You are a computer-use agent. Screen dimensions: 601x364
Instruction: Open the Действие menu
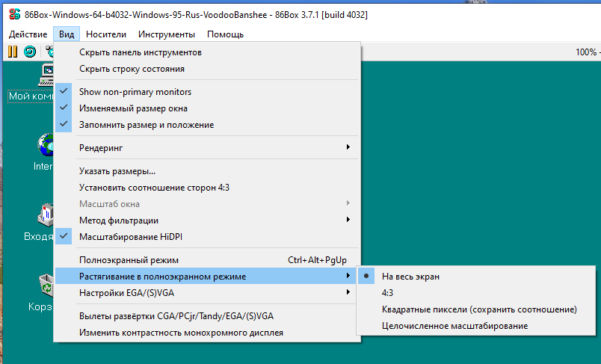click(28, 34)
